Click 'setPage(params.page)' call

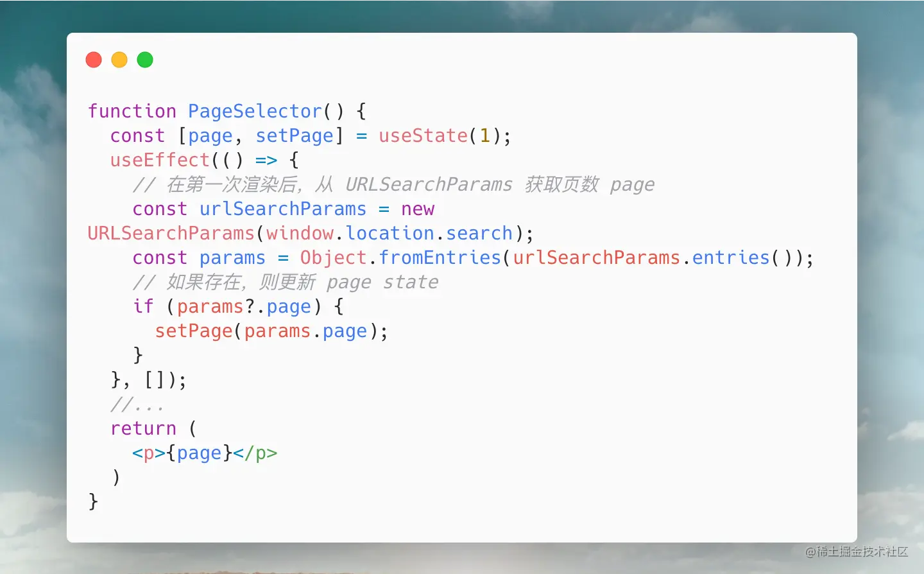(x=271, y=331)
